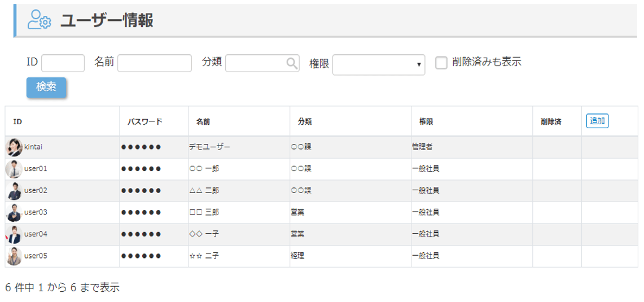The height and width of the screenshot is (302, 644).
Task: Click the avatar for kintai user
Action: coord(14,147)
